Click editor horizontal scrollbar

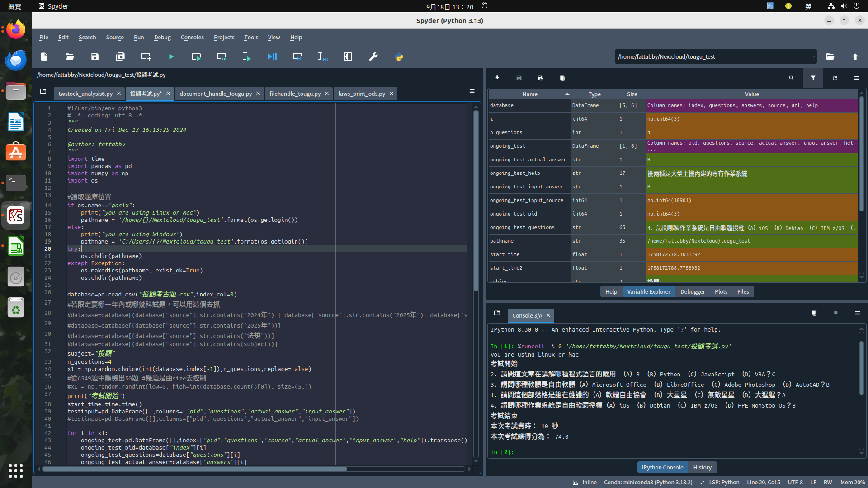[194, 469]
